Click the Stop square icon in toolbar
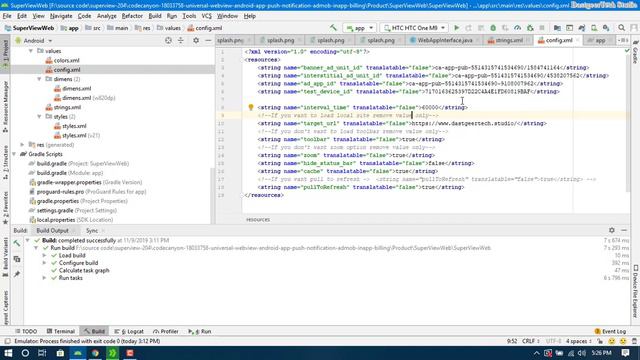Viewport: 640px width, 360px height. pyautogui.click(x=542, y=28)
